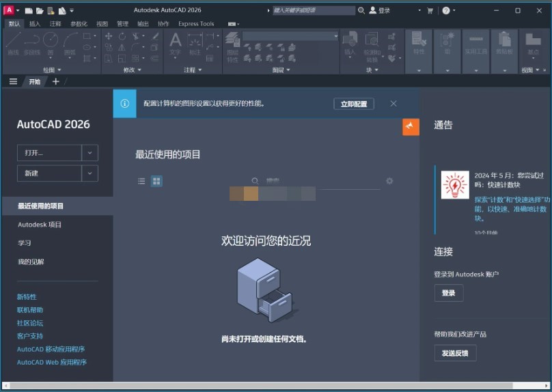
Task: Click the New drawing icon in quick access toolbar
Action: pos(29,11)
